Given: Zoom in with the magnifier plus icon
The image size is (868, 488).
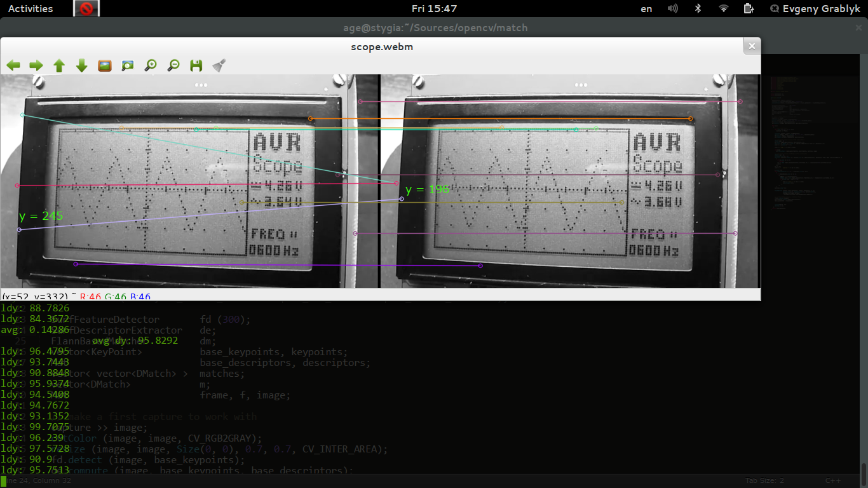Looking at the screenshot, I should point(151,65).
